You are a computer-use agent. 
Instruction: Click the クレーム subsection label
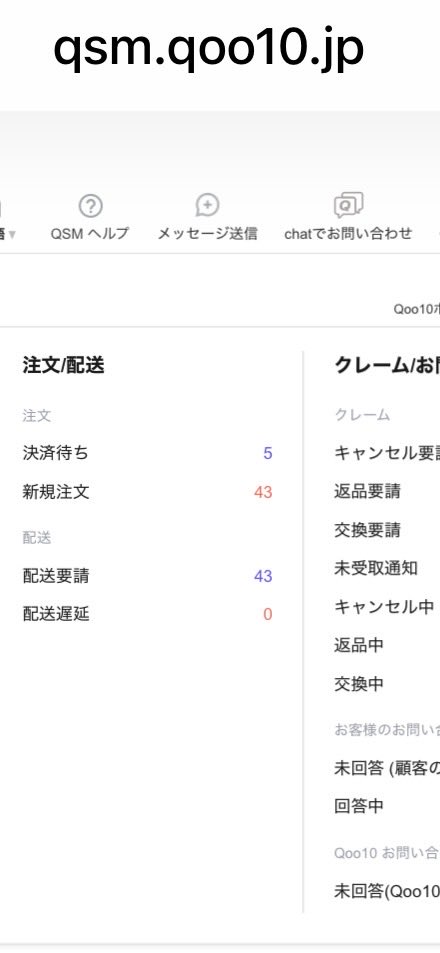[x=362, y=415]
